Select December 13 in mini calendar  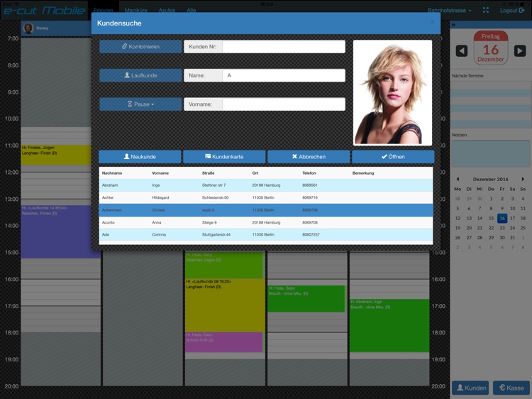(x=469, y=218)
